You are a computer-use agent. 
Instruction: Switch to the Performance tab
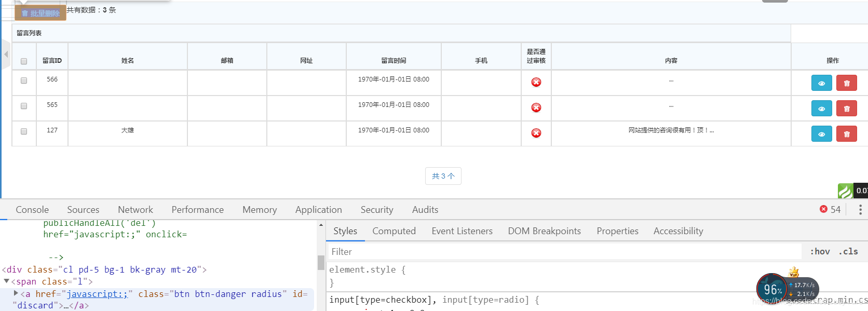tap(198, 210)
